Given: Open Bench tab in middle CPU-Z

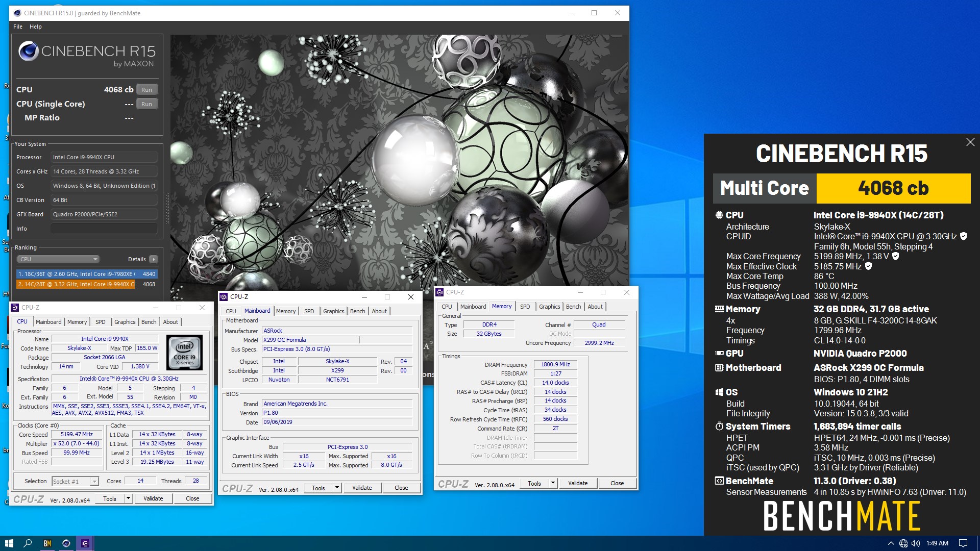Looking at the screenshot, I should tap(358, 311).
